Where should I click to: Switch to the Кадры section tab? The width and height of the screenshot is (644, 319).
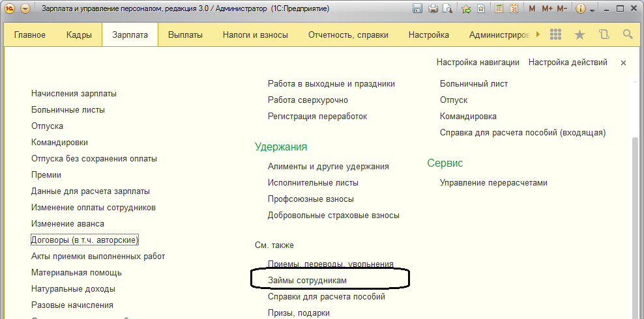point(79,35)
